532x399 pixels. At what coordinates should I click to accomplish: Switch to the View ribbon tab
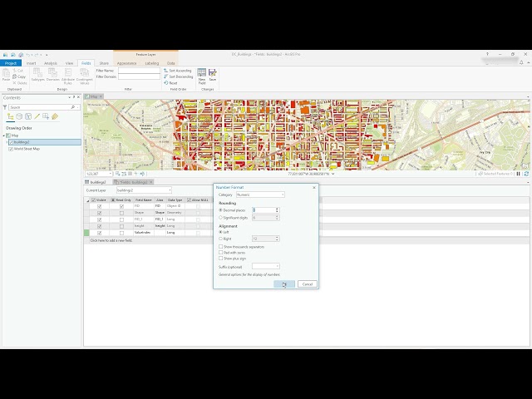pyautogui.click(x=69, y=63)
